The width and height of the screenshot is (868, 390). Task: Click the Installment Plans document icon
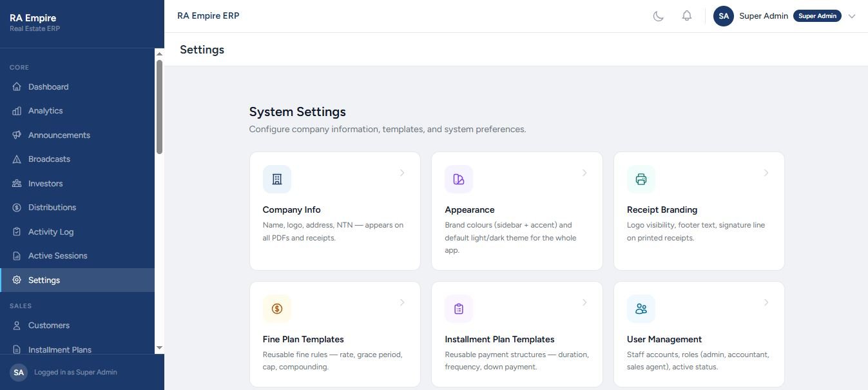(x=17, y=349)
